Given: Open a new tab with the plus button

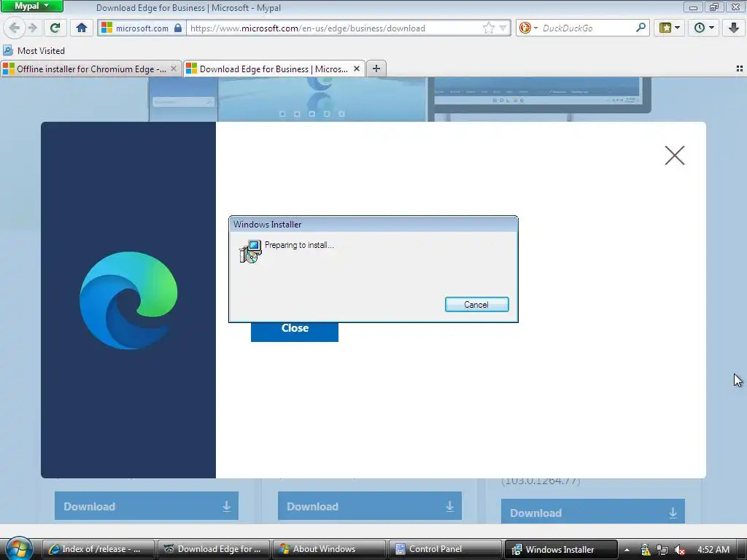Looking at the screenshot, I should [x=376, y=69].
